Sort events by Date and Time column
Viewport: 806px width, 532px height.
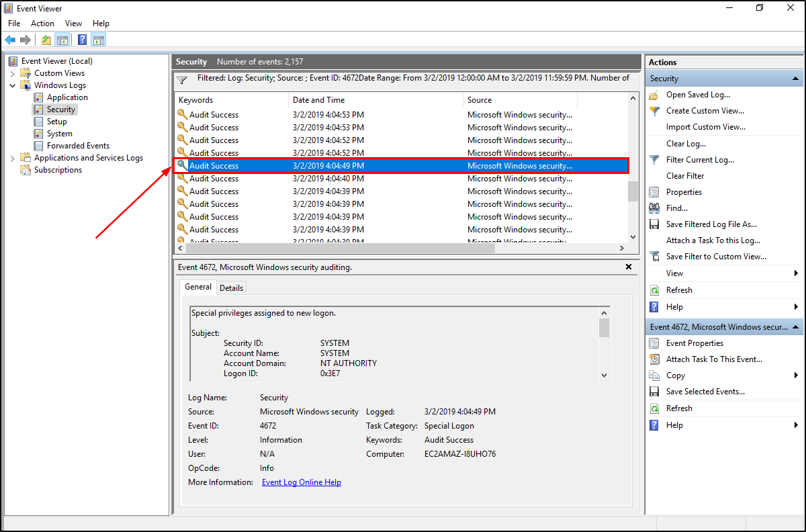[318, 100]
